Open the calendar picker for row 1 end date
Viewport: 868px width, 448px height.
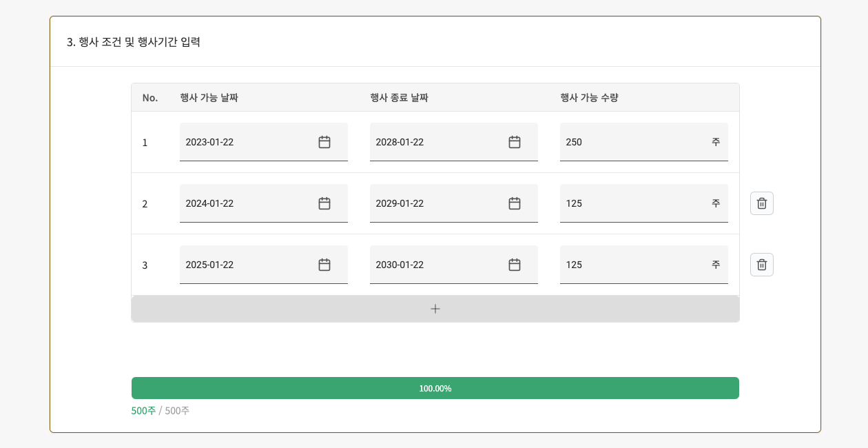click(x=514, y=142)
